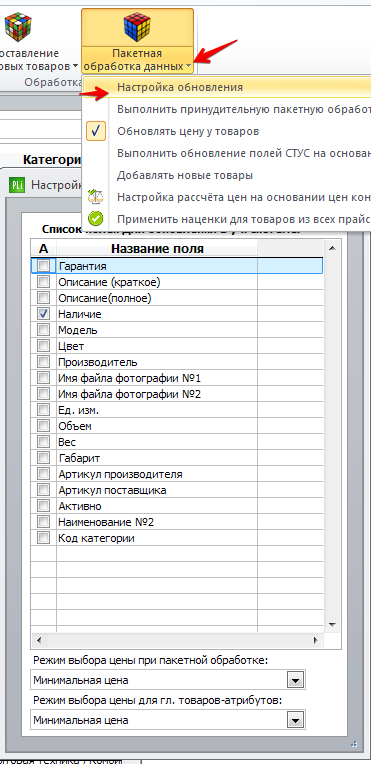Image resolution: width=371 pixels, height=764 pixels.
Task: Enable the Гарантия checkbox
Action: [44, 266]
